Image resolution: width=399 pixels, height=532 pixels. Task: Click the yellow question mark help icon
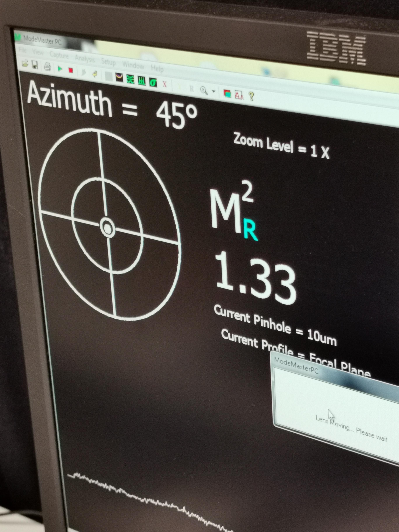251,97
